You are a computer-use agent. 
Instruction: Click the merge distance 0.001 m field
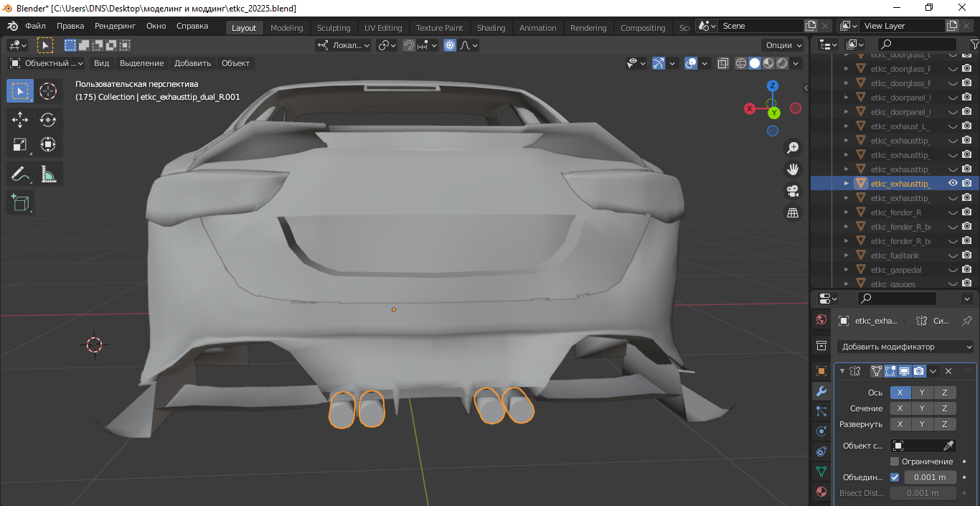pos(930,477)
